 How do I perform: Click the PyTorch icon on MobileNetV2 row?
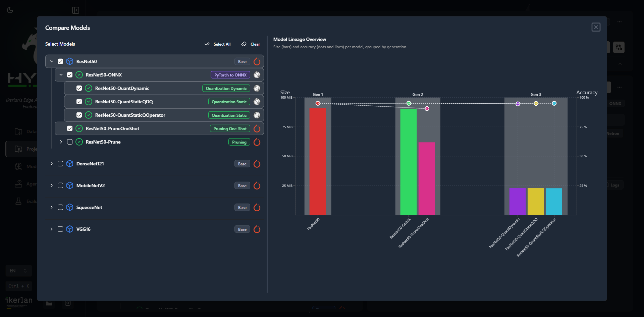tap(257, 186)
